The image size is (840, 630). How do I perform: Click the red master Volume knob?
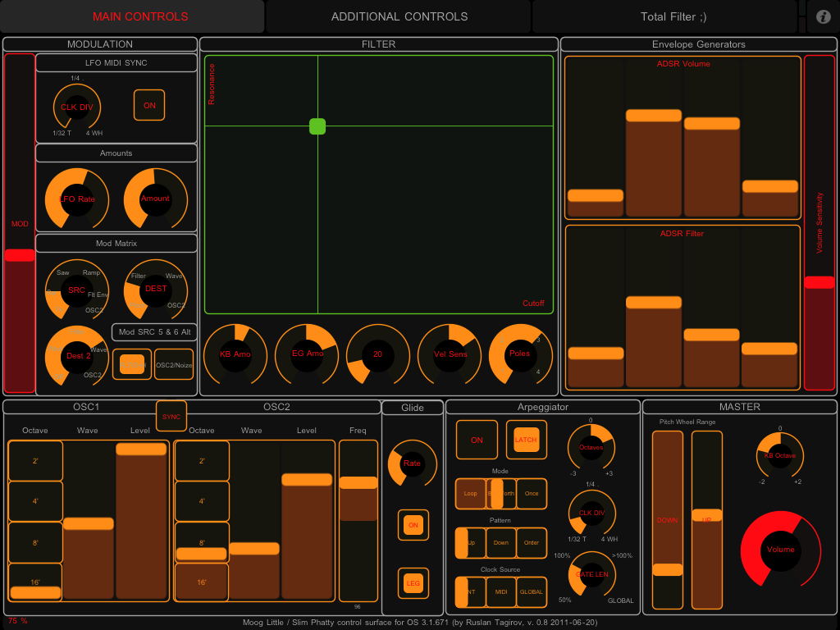click(x=780, y=550)
